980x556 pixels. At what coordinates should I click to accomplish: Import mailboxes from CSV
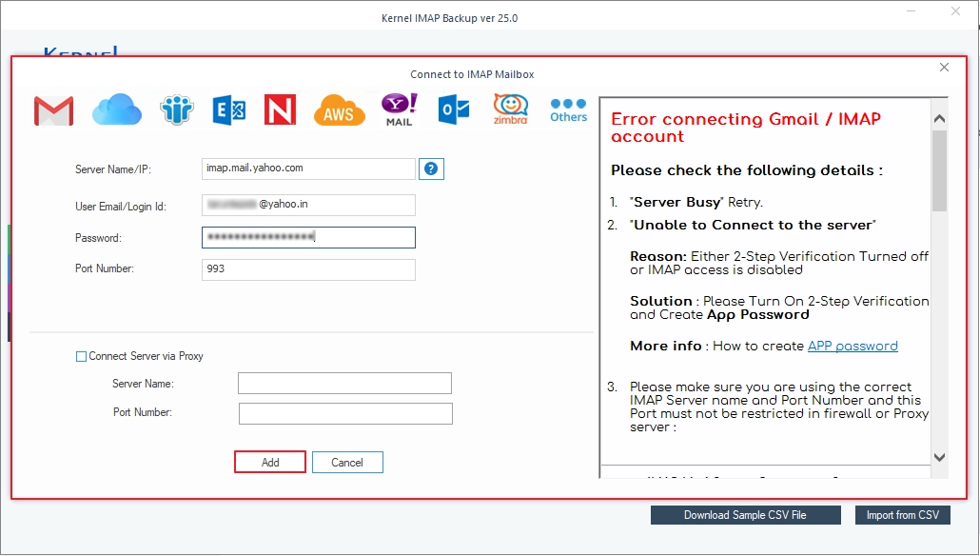pos(903,515)
